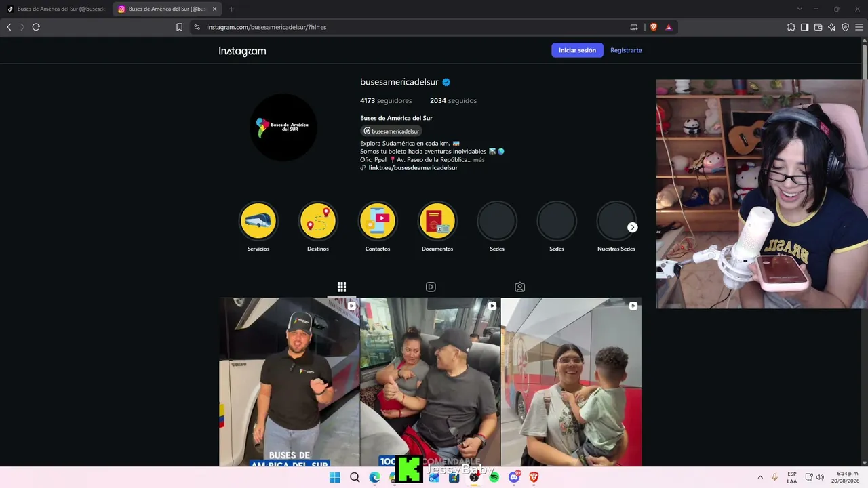
Task: Open the Brave Shields lion icon
Action: pyautogui.click(x=654, y=27)
